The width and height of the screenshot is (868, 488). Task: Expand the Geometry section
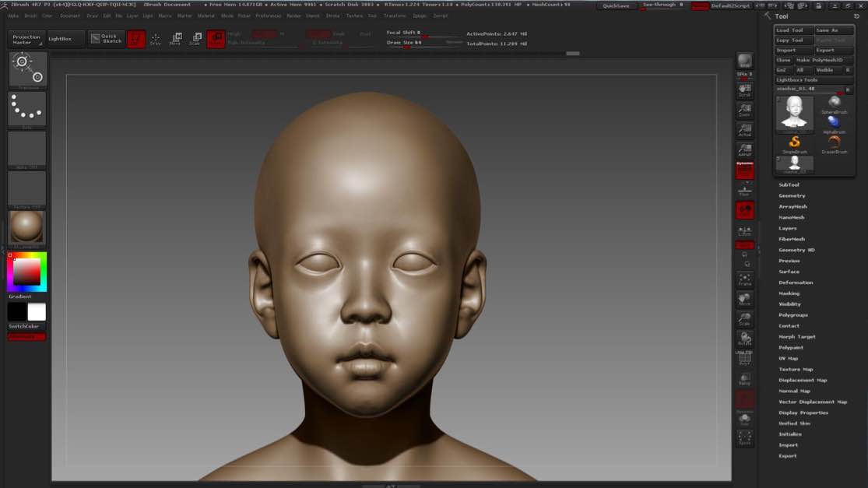pyautogui.click(x=792, y=195)
